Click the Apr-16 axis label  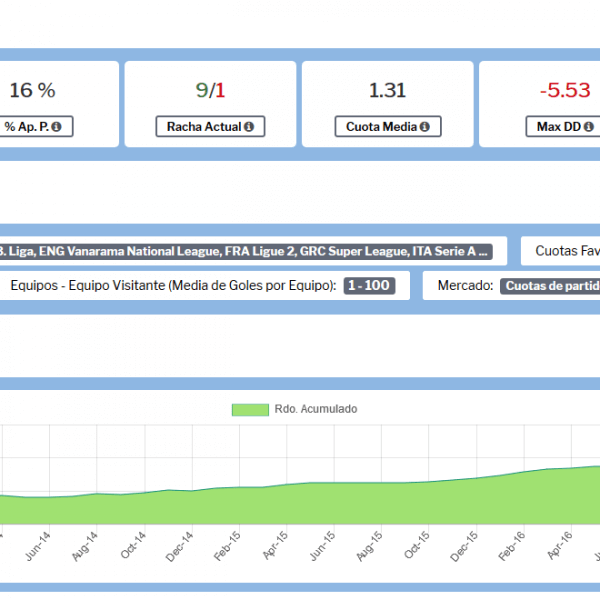coord(559,546)
